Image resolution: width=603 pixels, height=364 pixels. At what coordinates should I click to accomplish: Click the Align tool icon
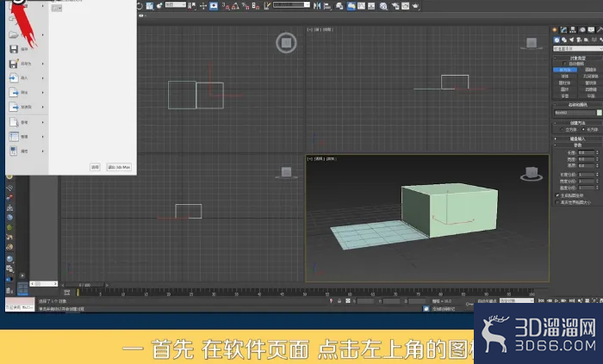pyautogui.click(x=327, y=6)
